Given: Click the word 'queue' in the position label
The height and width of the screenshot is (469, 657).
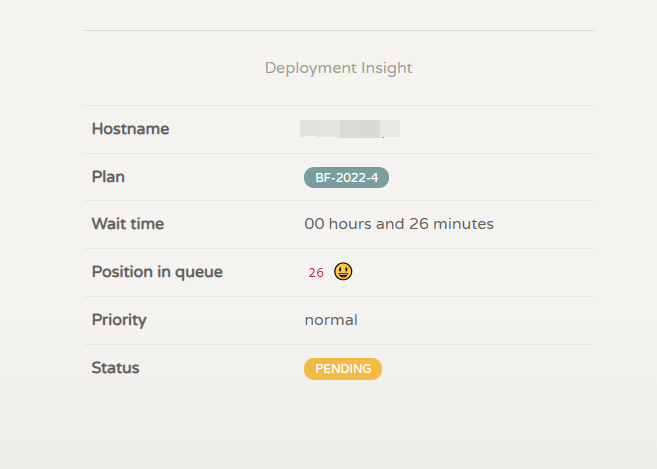Looking at the screenshot, I should (199, 272).
